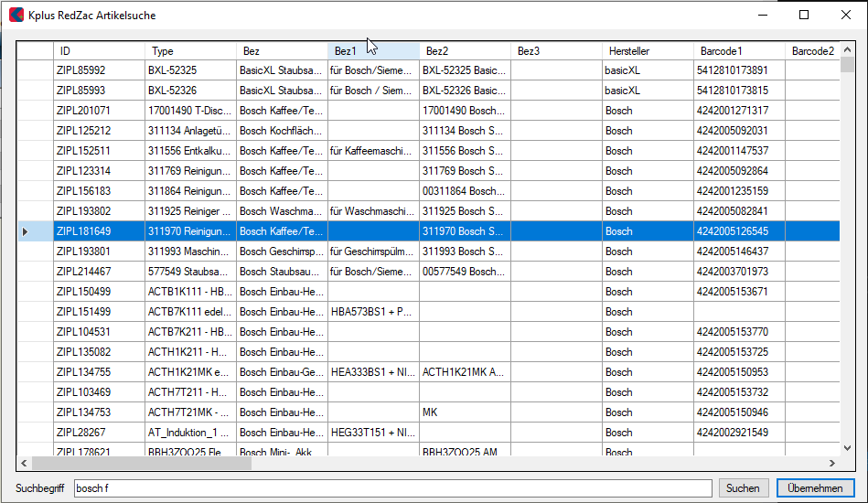868x503 pixels.
Task: Sort by the Hersteller column header
Action: point(648,51)
